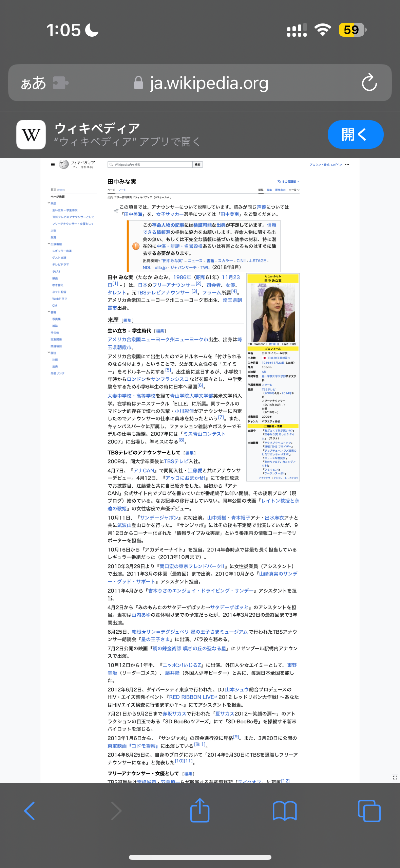This screenshot has width=400, height=868.
Task: Click [編集] beside TBSテレビのアナウンサーとして heading
Action: click(x=189, y=453)
